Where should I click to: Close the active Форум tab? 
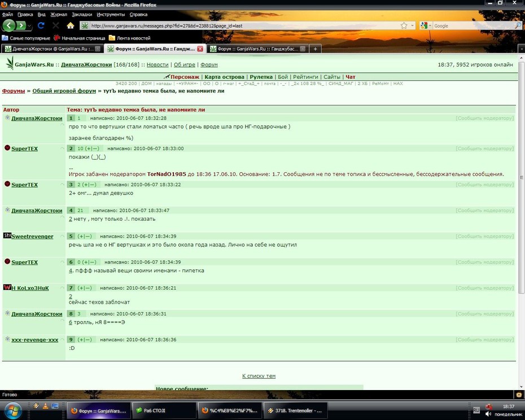tap(200, 49)
